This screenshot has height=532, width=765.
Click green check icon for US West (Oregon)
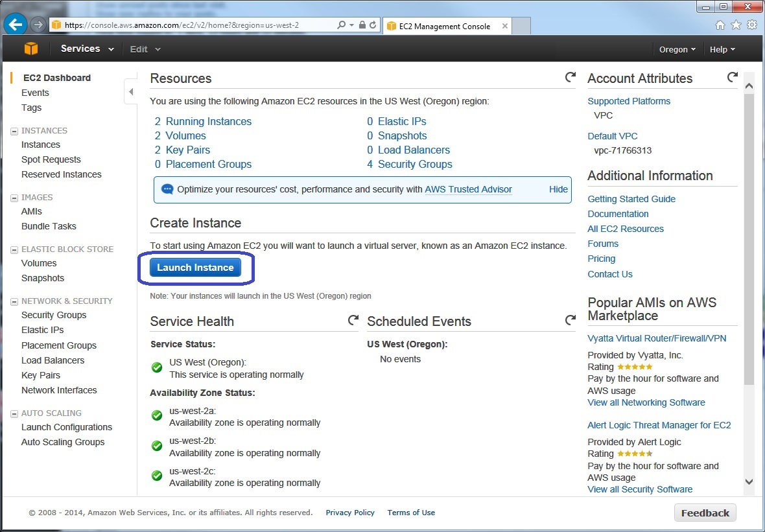[157, 367]
